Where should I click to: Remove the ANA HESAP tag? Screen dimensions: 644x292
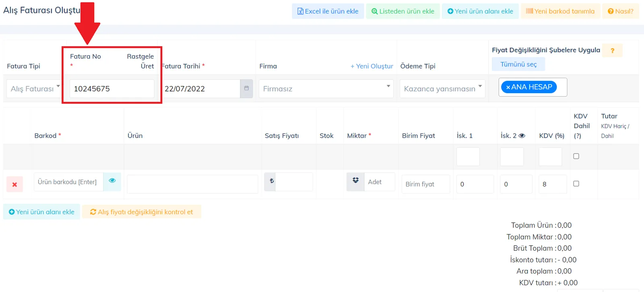click(x=508, y=87)
